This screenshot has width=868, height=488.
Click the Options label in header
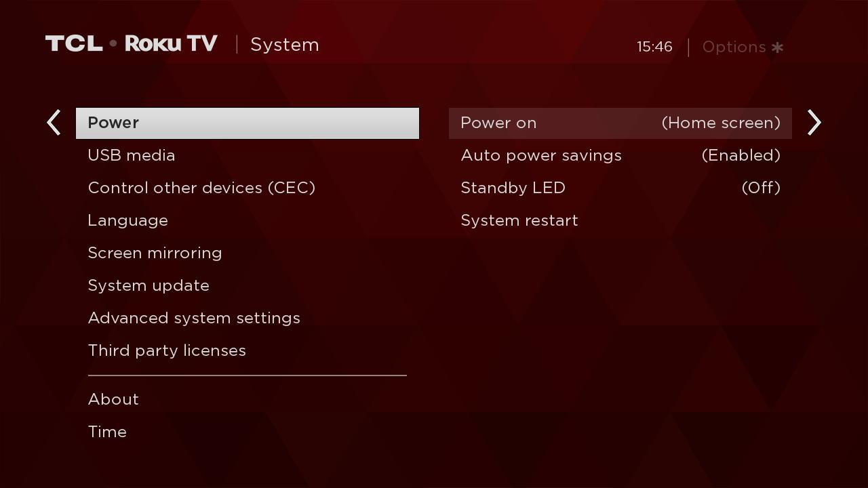734,47
